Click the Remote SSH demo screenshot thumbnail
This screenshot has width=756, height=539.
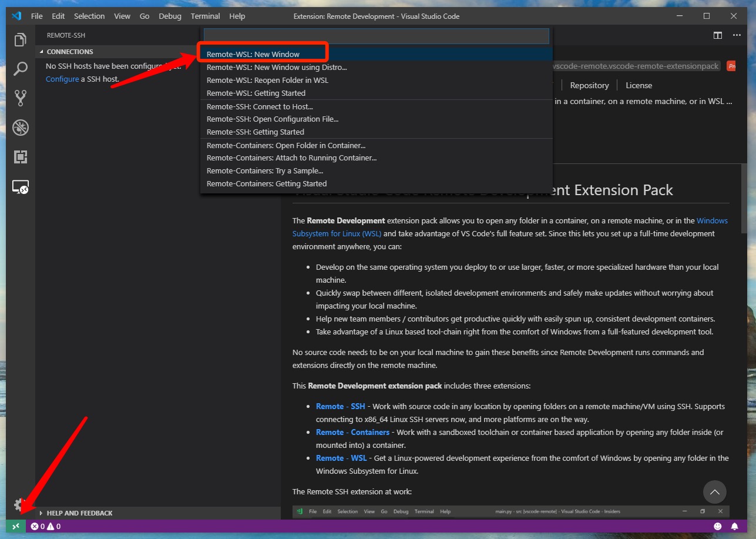point(510,512)
